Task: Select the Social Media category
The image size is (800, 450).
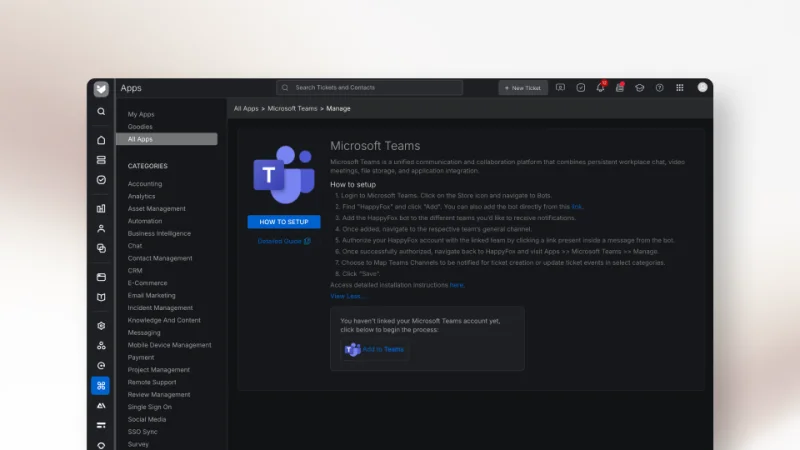Action: (x=147, y=419)
